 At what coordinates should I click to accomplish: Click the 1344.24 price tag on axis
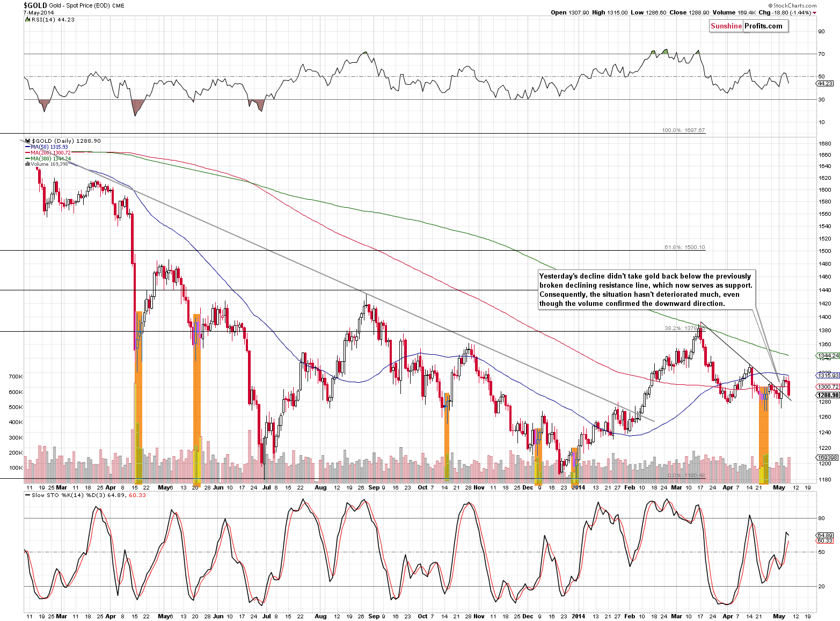827,355
